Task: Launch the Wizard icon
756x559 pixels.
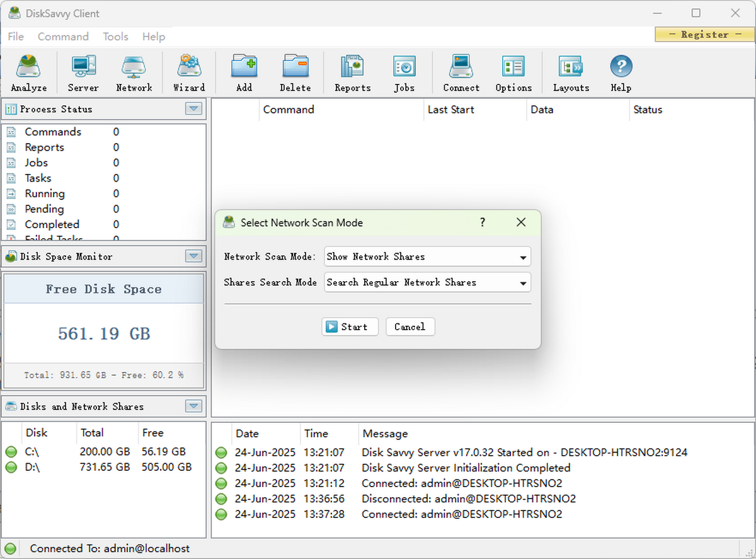Action: tap(188, 71)
